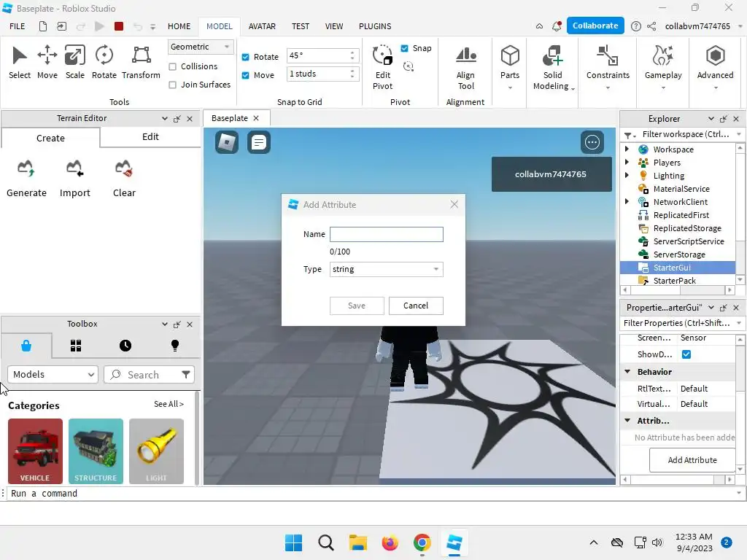Image resolution: width=747 pixels, height=560 pixels.
Task: Click Cancel in Add Attribute dialog
Action: [416, 306]
